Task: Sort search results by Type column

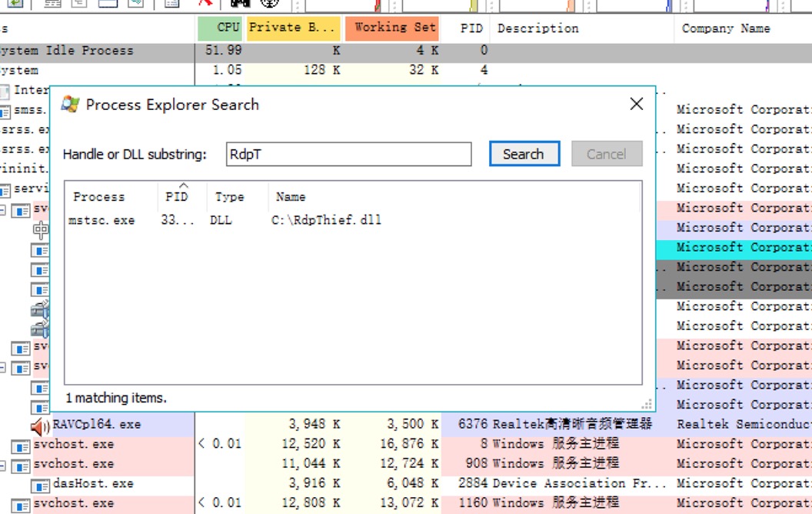Action: (x=229, y=197)
